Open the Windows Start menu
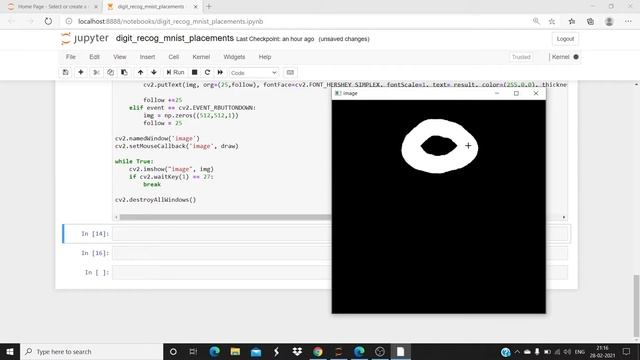This screenshot has height=360, width=640. (x=10, y=351)
